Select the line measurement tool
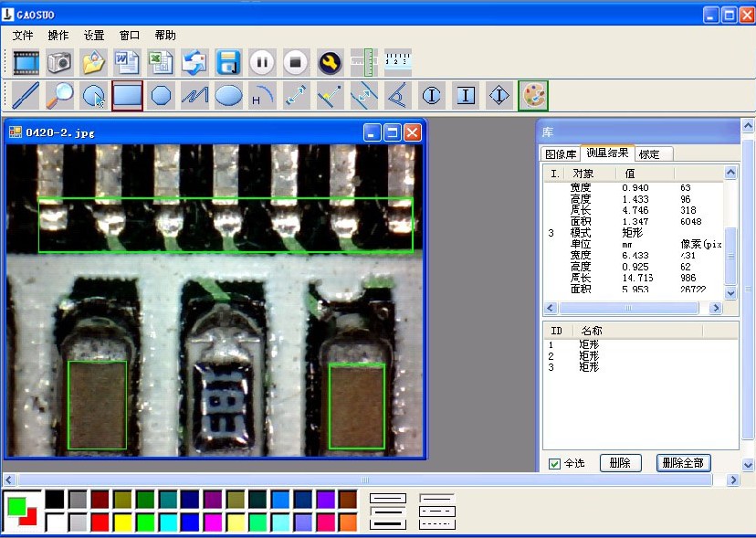Viewport: 756px width, 538px height. tap(26, 96)
